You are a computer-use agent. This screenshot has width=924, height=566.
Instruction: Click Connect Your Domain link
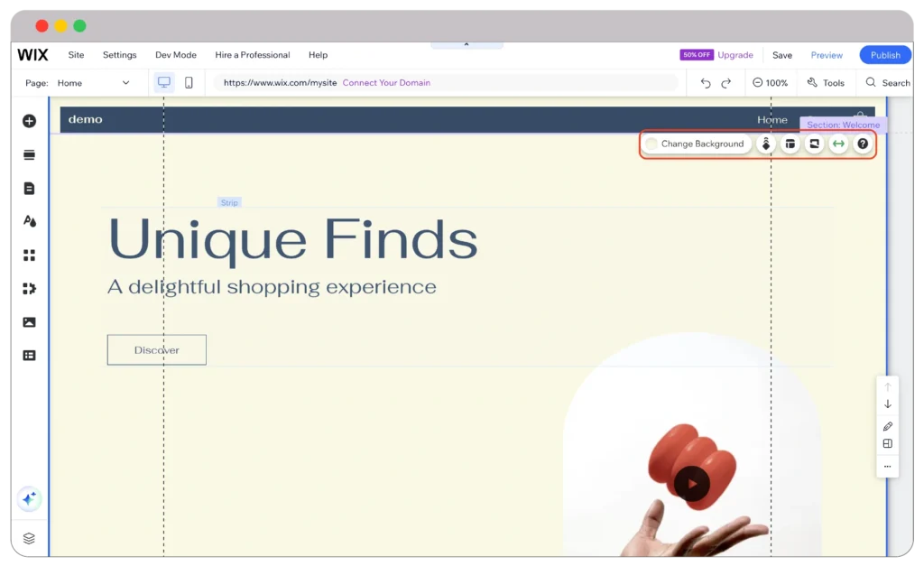pyautogui.click(x=386, y=82)
